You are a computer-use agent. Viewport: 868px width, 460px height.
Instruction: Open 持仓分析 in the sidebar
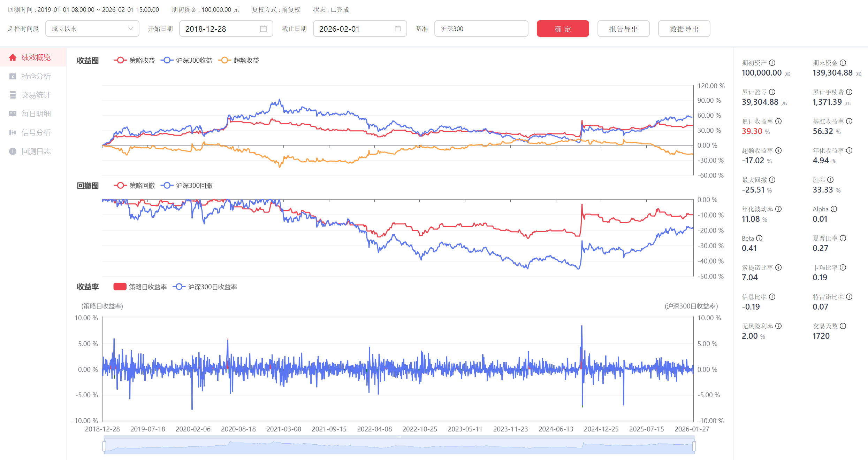click(36, 76)
